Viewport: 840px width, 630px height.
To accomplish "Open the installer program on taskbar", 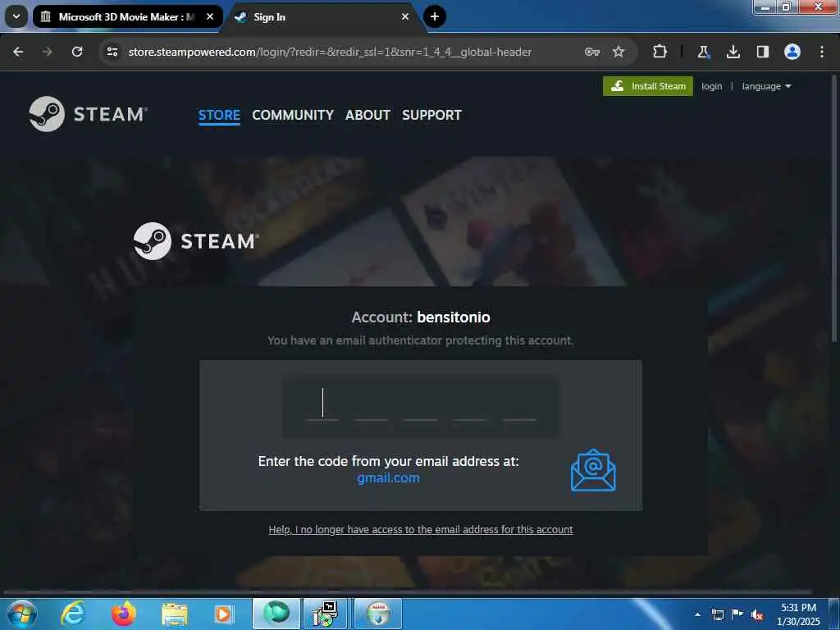I will (x=326, y=614).
